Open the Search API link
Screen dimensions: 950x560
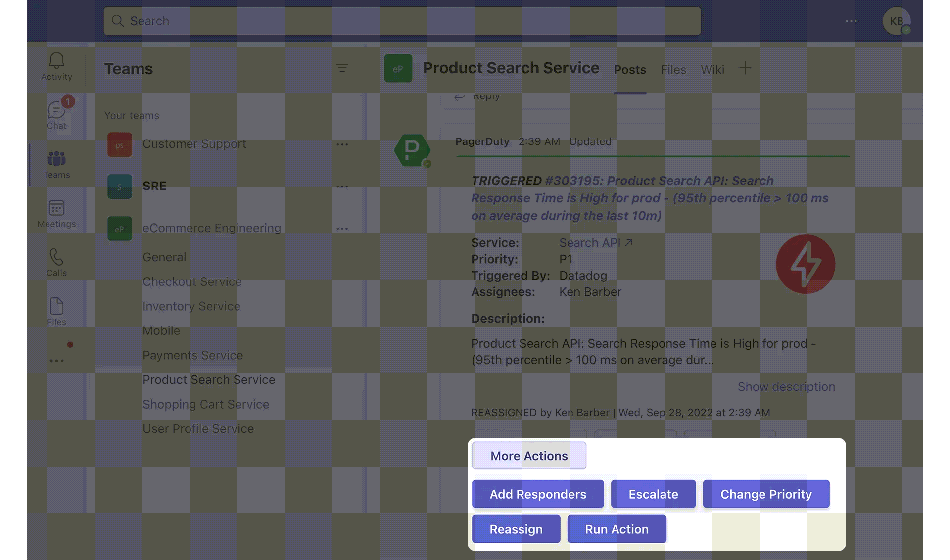point(590,242)
